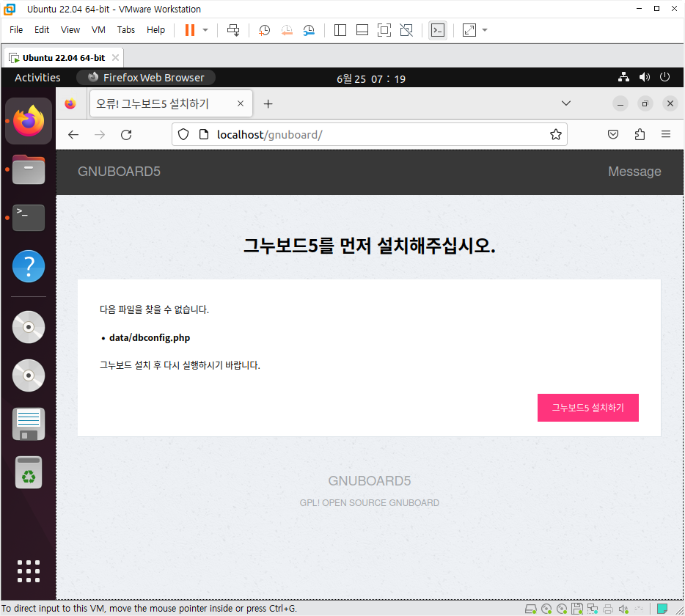Save the page to Pocket
Viewport: 685px width, 616px height.
pos(613,134)
